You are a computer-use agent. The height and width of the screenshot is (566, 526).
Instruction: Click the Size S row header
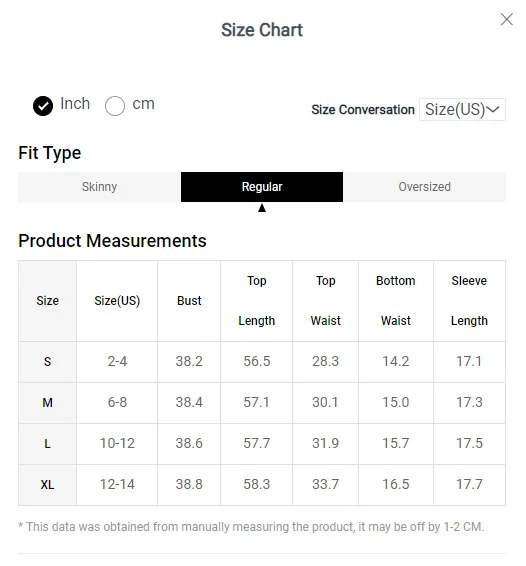pos(47,362)
